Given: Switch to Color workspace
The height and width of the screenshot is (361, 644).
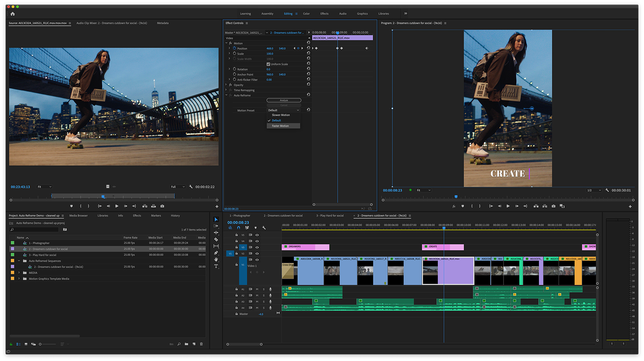Looking at the screenshot, I should (306, 14).
